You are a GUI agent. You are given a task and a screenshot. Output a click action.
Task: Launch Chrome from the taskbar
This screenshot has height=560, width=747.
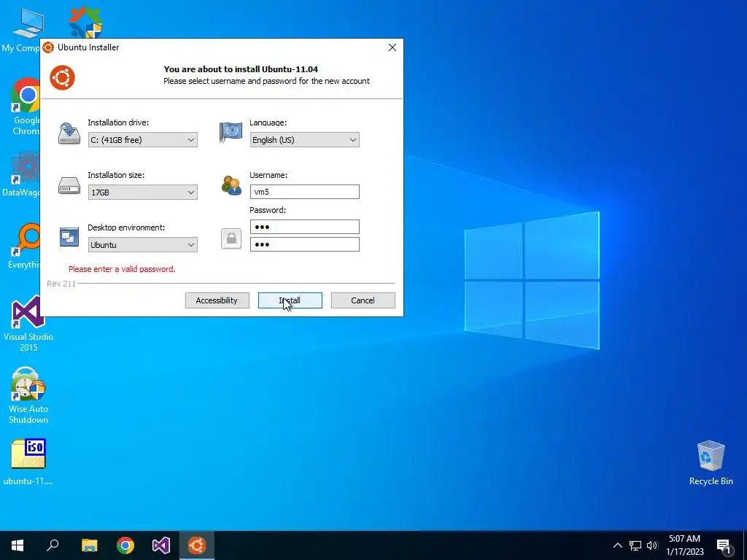[125, 545]
